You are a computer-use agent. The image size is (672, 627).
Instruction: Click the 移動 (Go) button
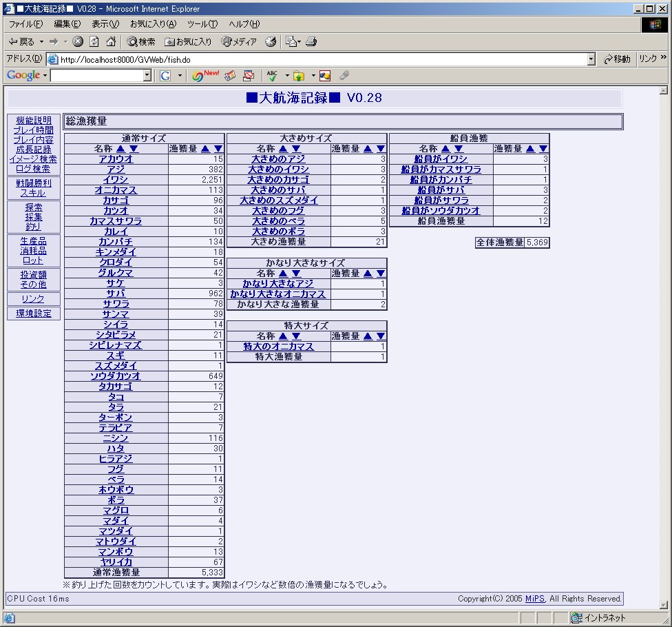[x=617, y=59]
